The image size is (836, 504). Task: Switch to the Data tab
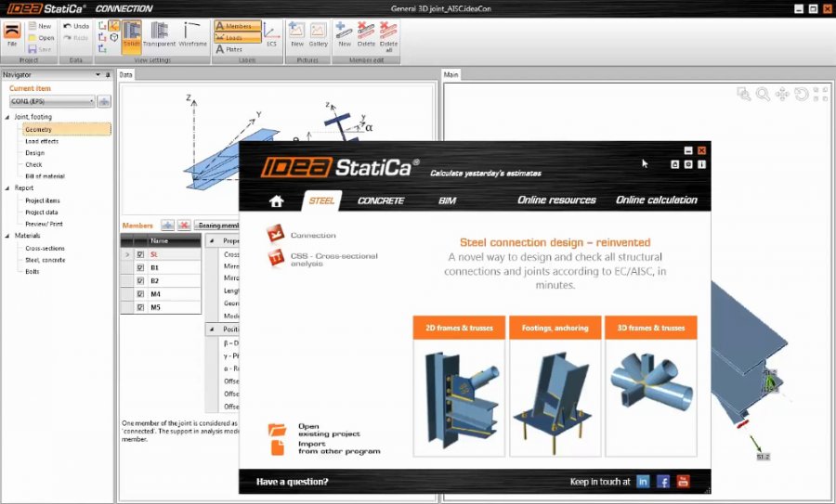tap(125, 74)
